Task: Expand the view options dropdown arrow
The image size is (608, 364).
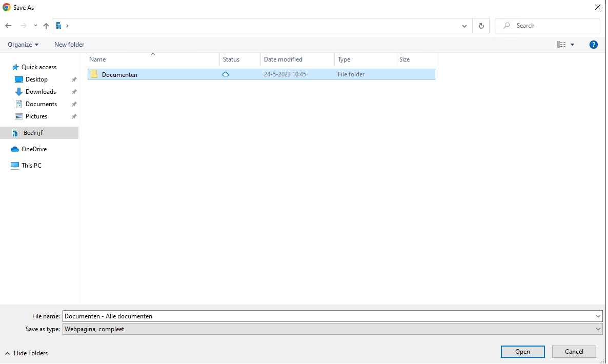Action: (573, 45)
